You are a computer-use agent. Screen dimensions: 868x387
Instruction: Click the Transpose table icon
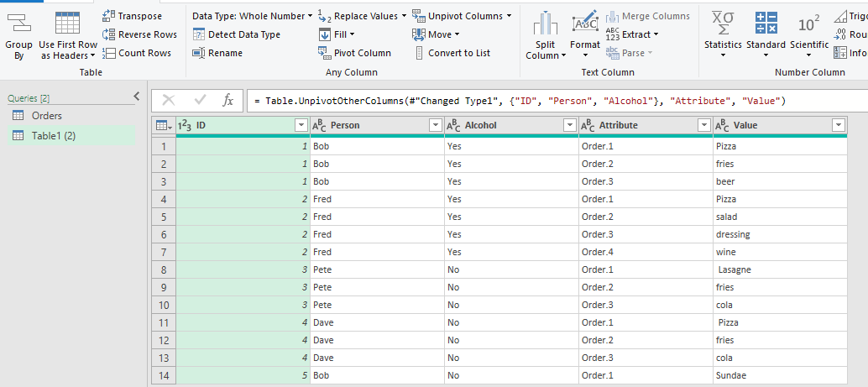109,16
